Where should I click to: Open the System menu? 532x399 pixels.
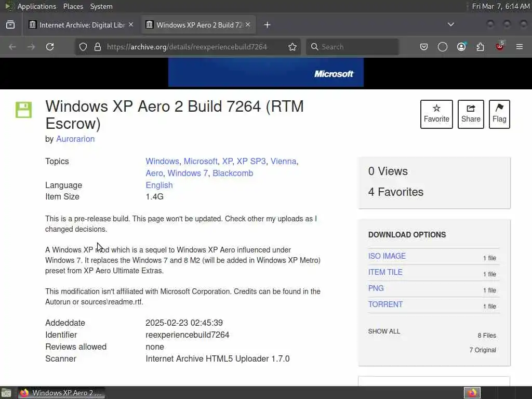tap(101, 6)
